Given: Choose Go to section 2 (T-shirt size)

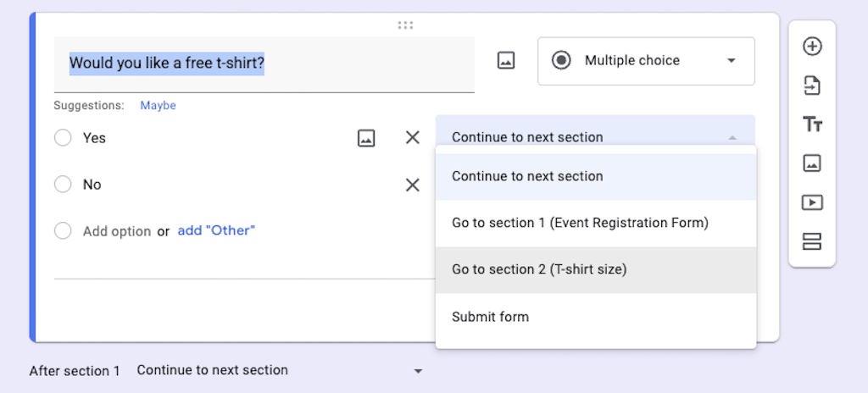Looking at the screenshot, I should 596,269.
